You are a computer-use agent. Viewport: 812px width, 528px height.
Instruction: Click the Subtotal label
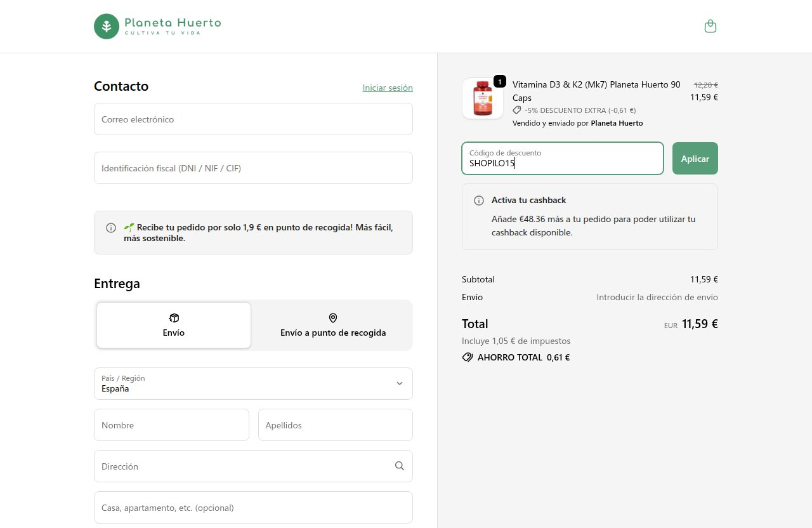tap(478, 279)
